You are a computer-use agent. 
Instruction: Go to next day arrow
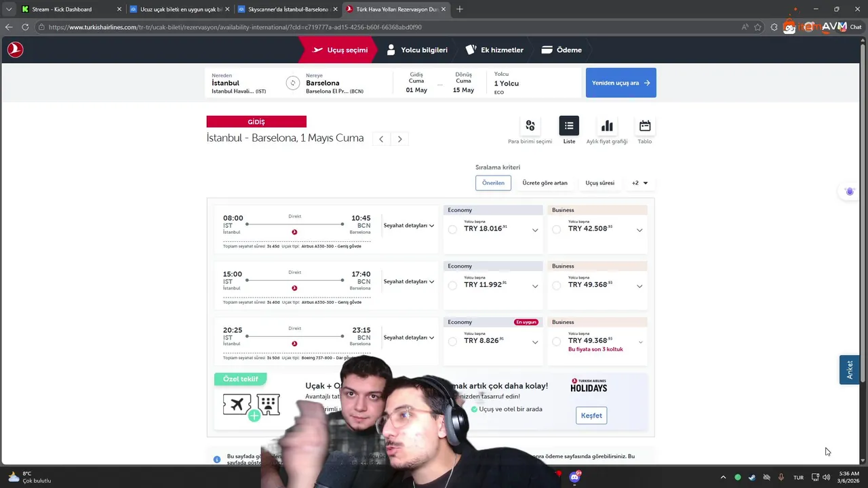(399, 139)
